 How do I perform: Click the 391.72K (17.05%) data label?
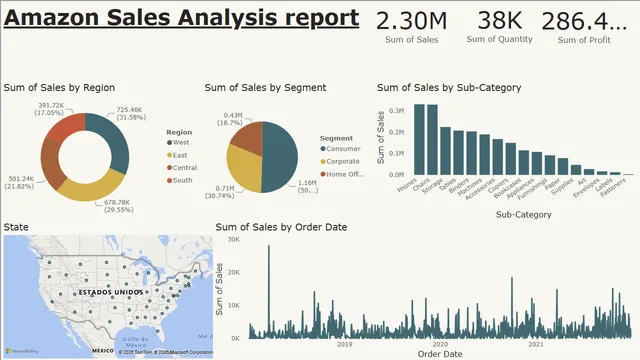coord(49,109)
